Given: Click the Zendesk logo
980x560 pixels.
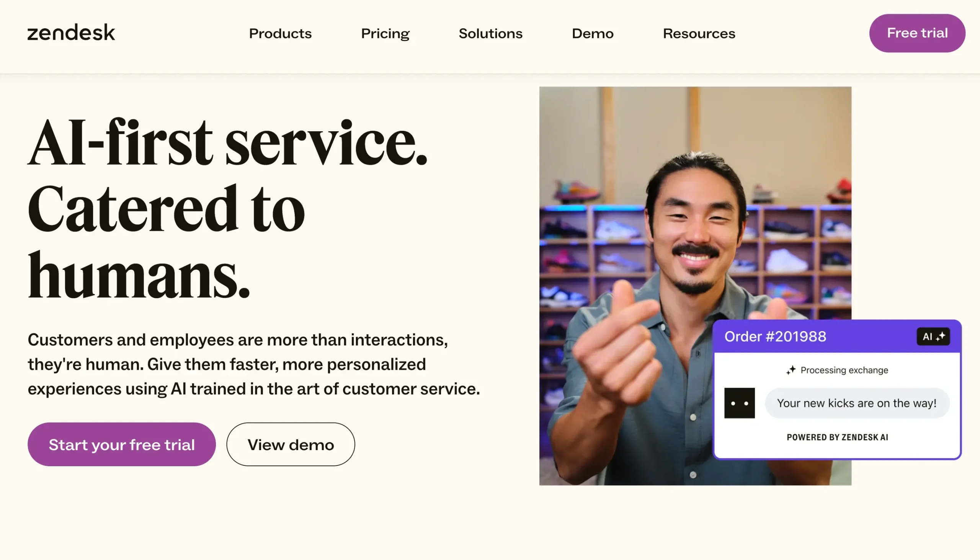Looking at the screenshot, I should 71,33.
